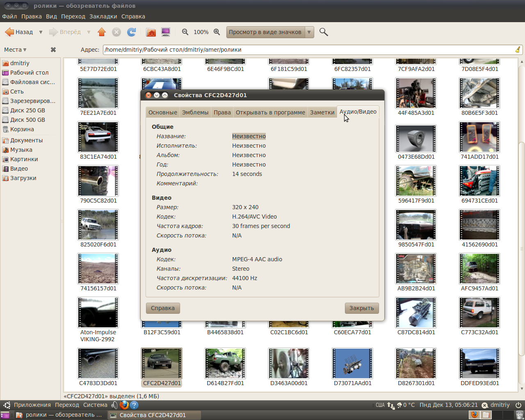Open the icon view mode dropdown

pos(309,32)
